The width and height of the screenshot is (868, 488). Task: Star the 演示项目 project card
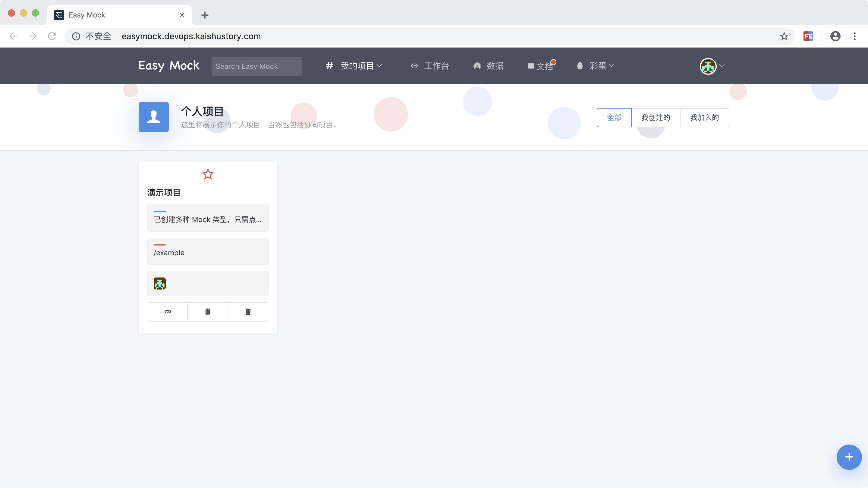[x=208, y=174]
